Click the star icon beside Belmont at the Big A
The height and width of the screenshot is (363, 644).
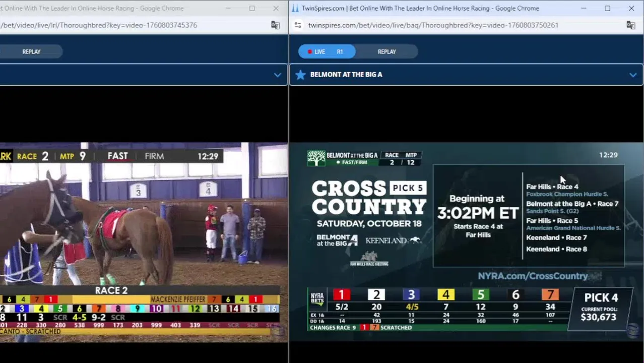[x=300, y=75]
